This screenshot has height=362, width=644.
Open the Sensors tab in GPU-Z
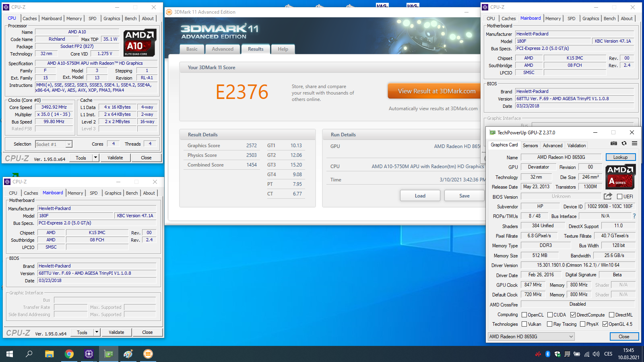530,146
